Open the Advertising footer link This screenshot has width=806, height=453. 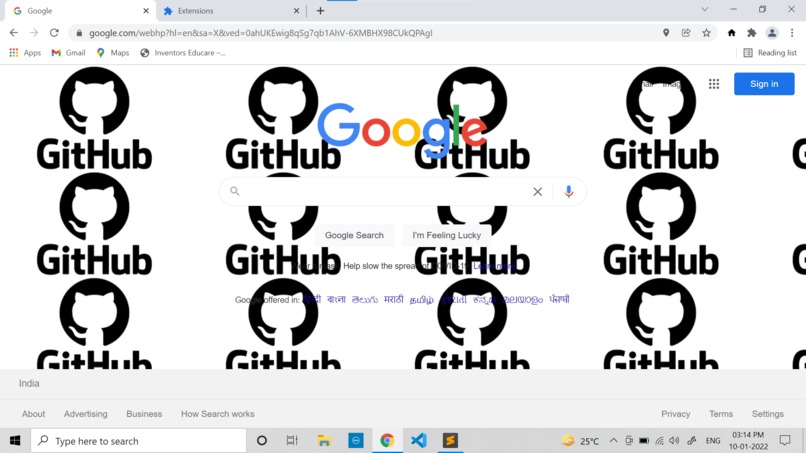point(86,414)
